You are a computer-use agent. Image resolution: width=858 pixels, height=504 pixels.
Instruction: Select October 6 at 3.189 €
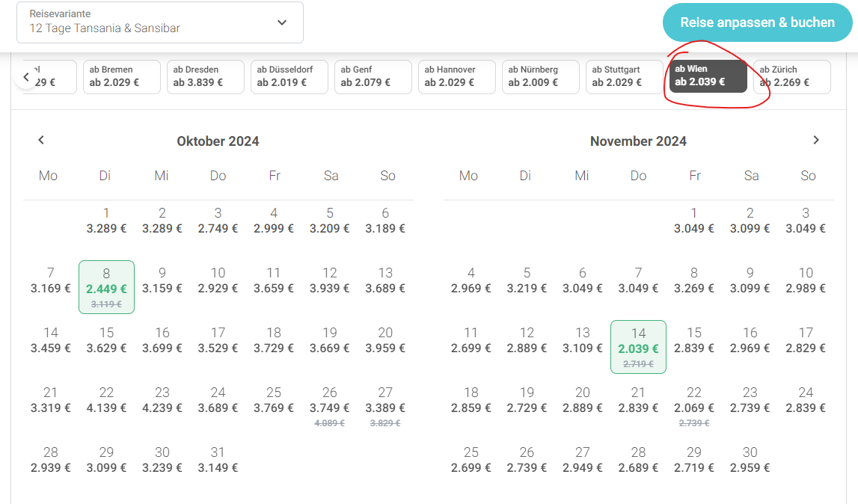pyautogui.click(x=386, y=221)
